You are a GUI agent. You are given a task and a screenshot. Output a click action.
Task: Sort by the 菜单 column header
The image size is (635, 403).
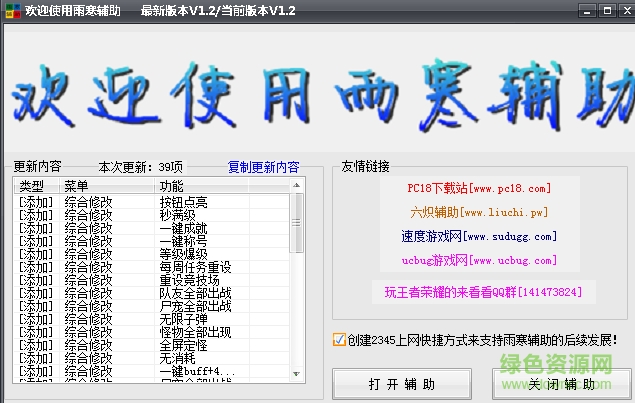pos(77,186)
